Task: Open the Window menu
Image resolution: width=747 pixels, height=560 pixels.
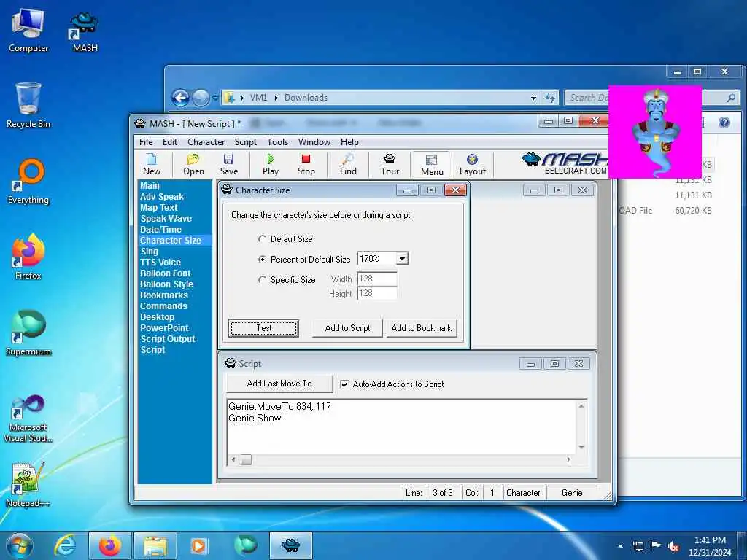Action: point(314,142)
